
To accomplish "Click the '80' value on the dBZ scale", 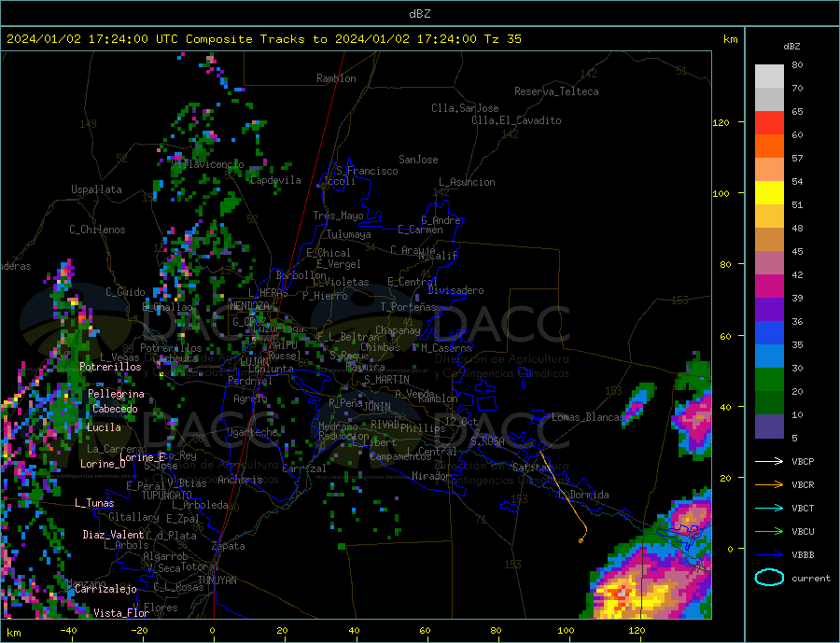I will [797, 64].
